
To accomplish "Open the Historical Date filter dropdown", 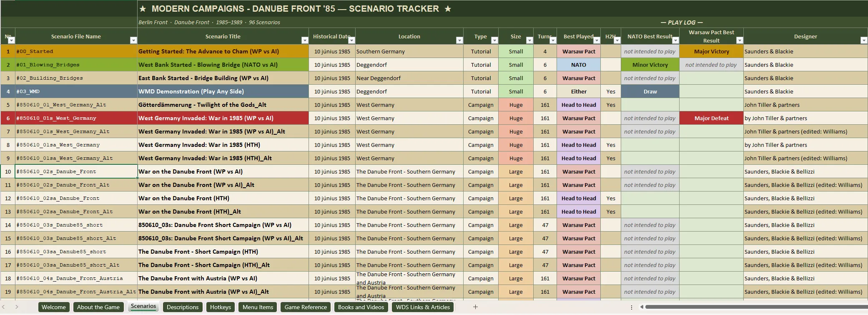I will [x=351, y=40].
